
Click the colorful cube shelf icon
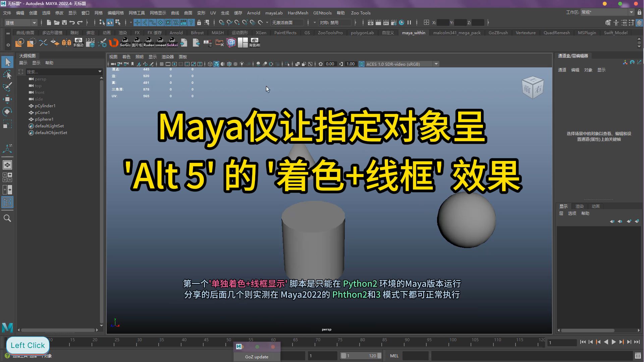click(x=231, y=43)
